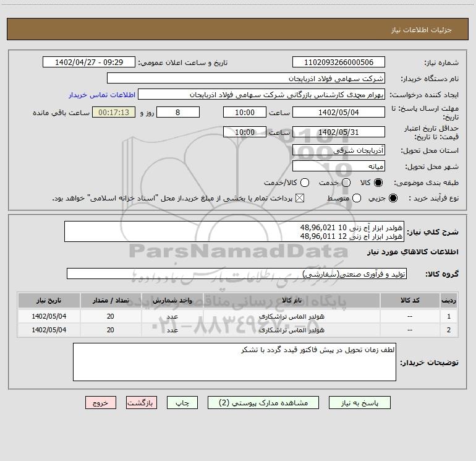This screenshot has height=461, width=476.
Task: Click the خروج exit button
Action: pyautogui.click(x=101, y=403)
